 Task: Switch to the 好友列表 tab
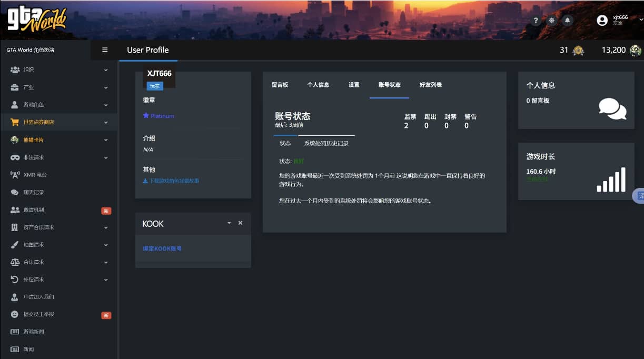[x=430, y=85]
